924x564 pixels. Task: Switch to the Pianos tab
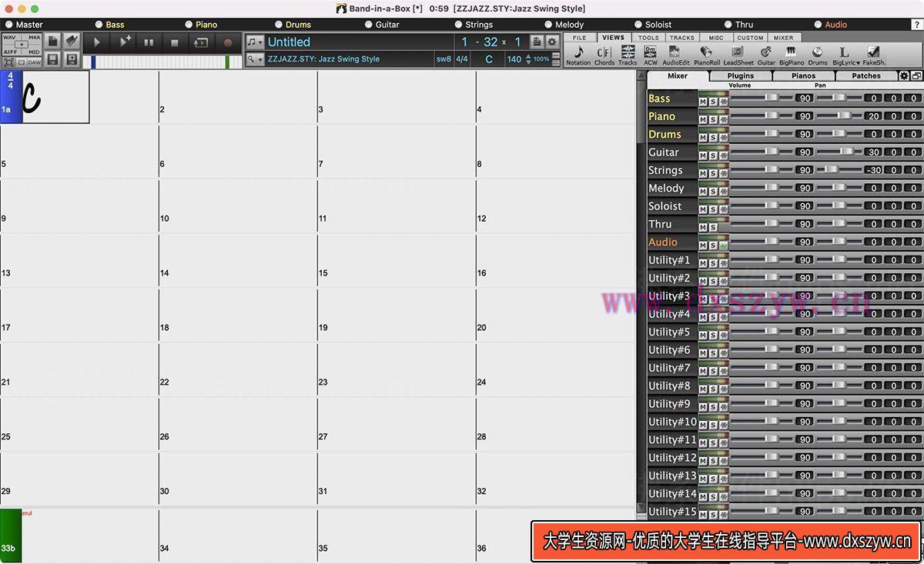click(803, 76)
